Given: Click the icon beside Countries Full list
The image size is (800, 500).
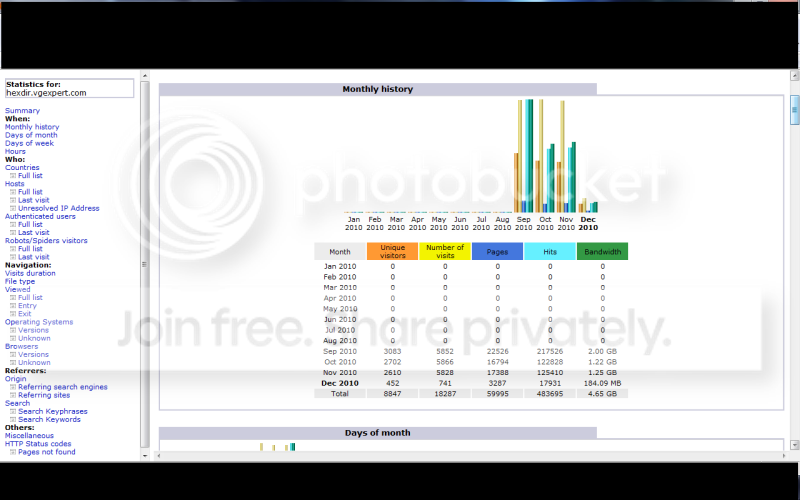Looking at the screenshot, I should (13, 176).
